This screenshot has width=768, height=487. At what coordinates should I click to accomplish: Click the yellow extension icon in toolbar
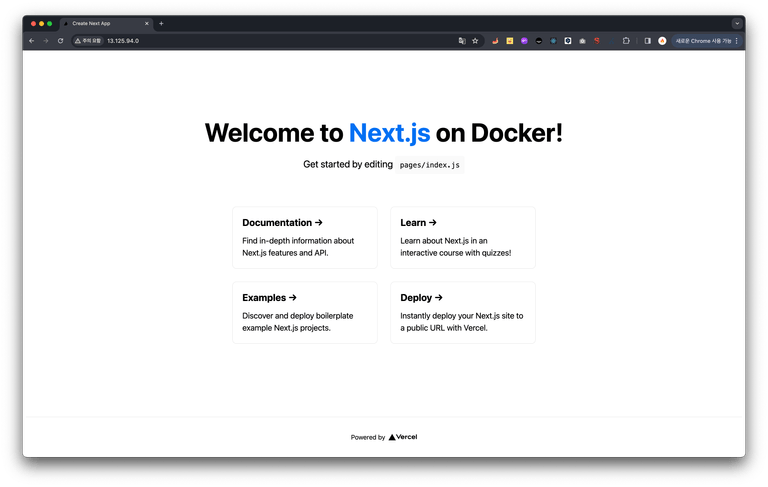[510, 41]
